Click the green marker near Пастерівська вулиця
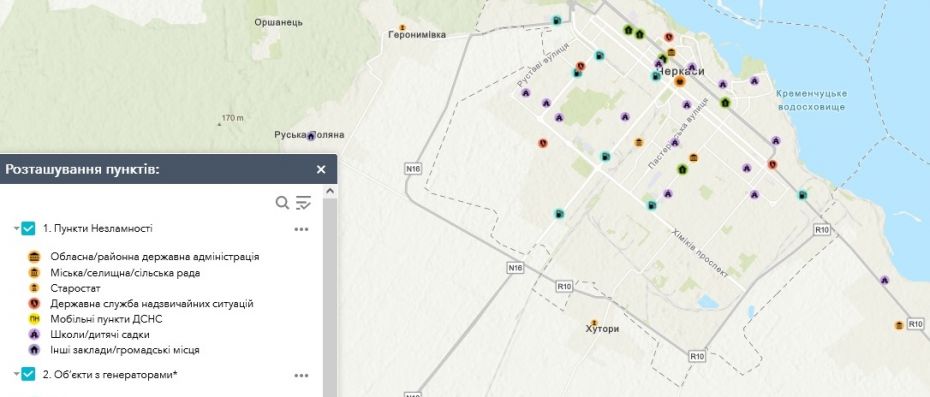 (682, 170)
